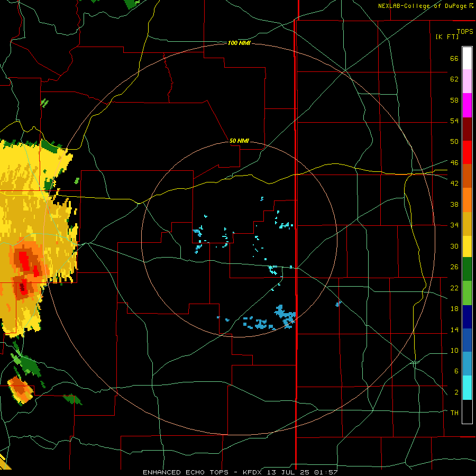This screenshot has width=476, height=476.
Task: Click the dark green 30 kft legend swatch
Action: point(467,269)
